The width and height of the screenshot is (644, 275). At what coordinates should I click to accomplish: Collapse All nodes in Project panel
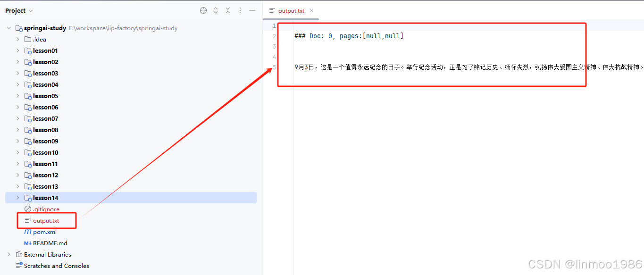[228, 10]
